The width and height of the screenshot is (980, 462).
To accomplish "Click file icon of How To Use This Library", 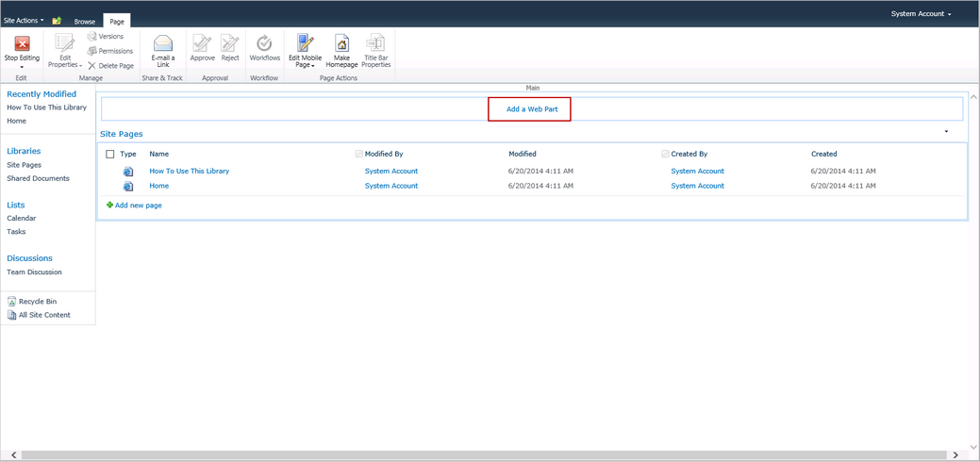I will (128, 172).
